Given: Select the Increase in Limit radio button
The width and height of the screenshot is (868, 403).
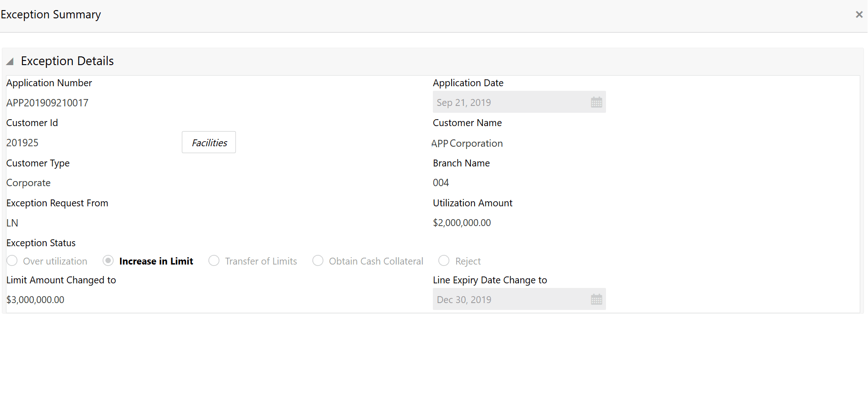Looking at the screenshot, I should tap(108, 261).
